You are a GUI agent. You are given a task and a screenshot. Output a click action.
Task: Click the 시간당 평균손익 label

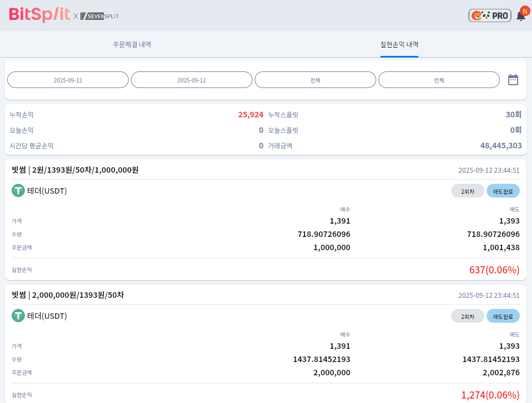[31, 146]
